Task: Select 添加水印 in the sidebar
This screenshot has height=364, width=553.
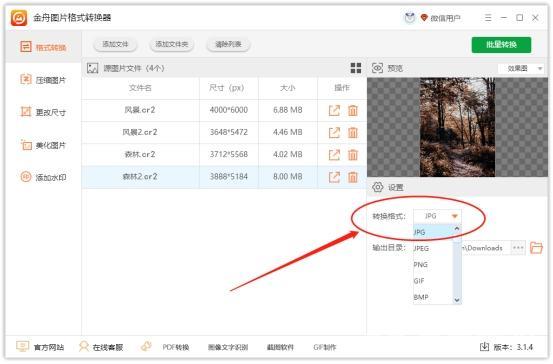Action: [x=43, y=177]
